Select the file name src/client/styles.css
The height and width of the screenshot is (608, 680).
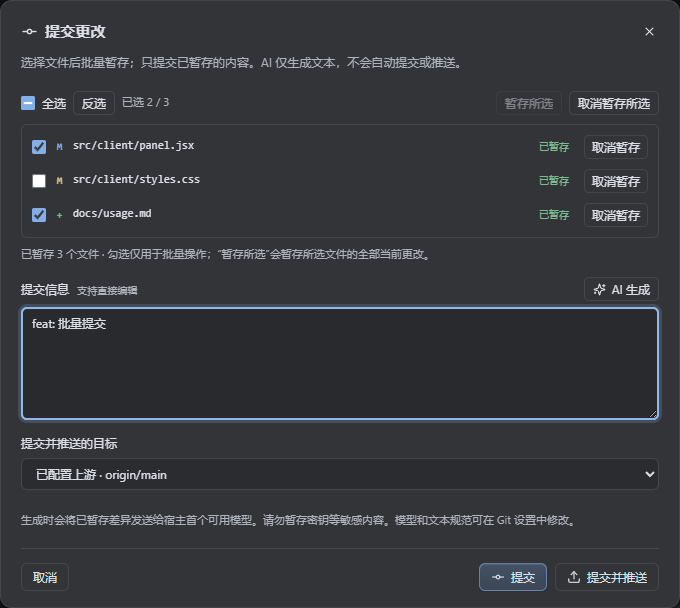tap(136, 179)
